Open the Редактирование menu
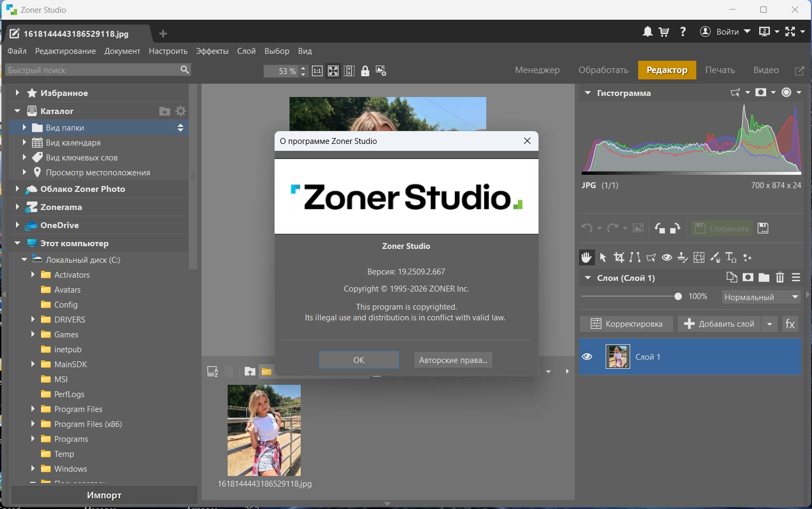812x509 pixels. coord(66,51)
